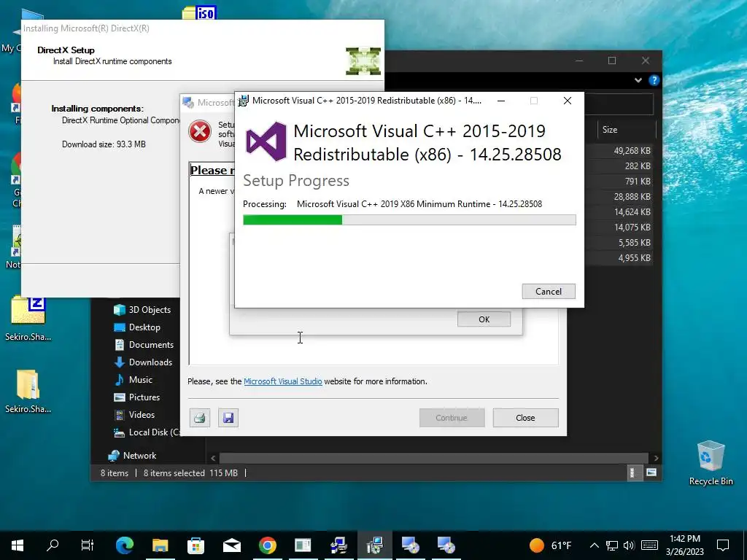Select 3D Objects in Explorer sidebar
This screenshot has height=560, width=747.
click(x=142, y=309)
